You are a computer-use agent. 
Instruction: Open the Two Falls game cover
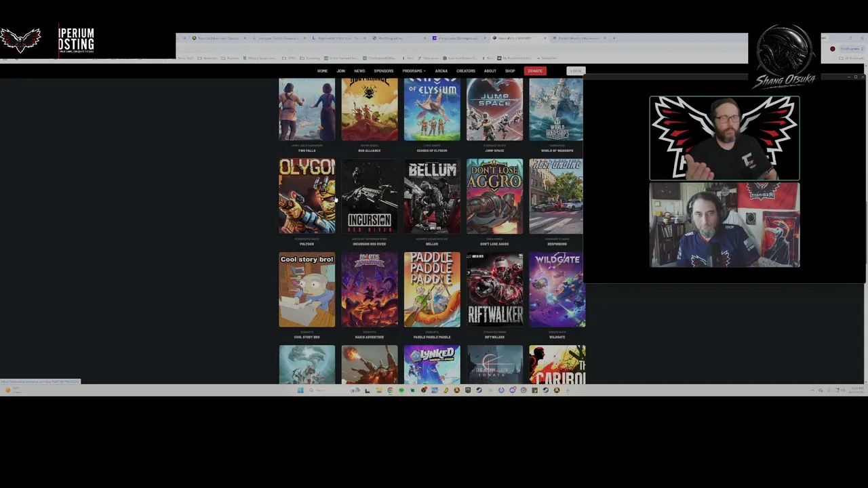(x=307, y=110)
